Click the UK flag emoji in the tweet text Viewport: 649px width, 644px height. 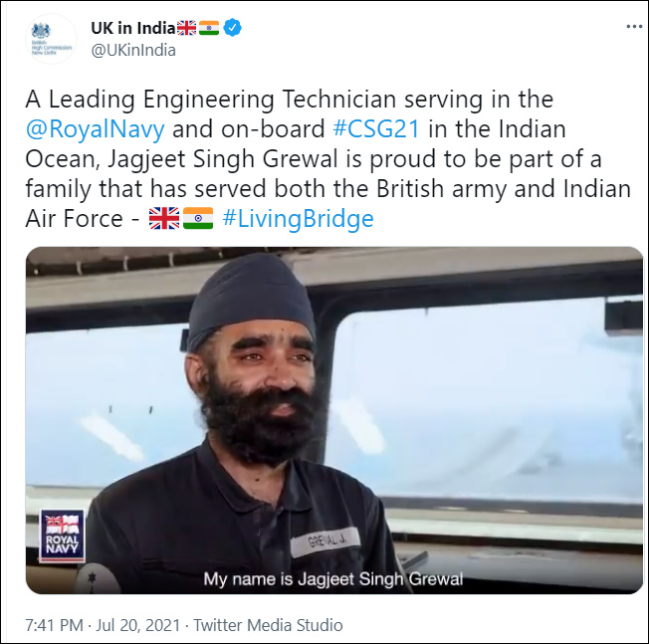[x=164, y=218]
